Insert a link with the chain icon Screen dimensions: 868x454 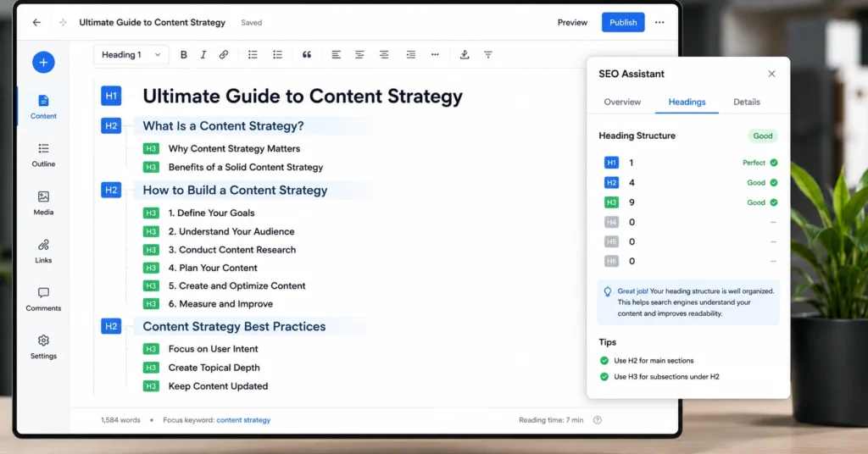224,55
